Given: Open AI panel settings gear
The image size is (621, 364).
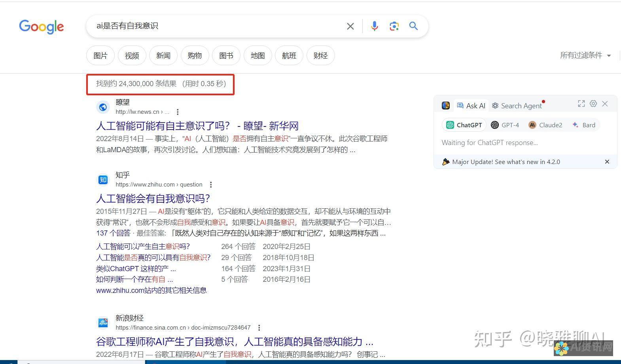Looking at the screenshot, I should (593, 104).
